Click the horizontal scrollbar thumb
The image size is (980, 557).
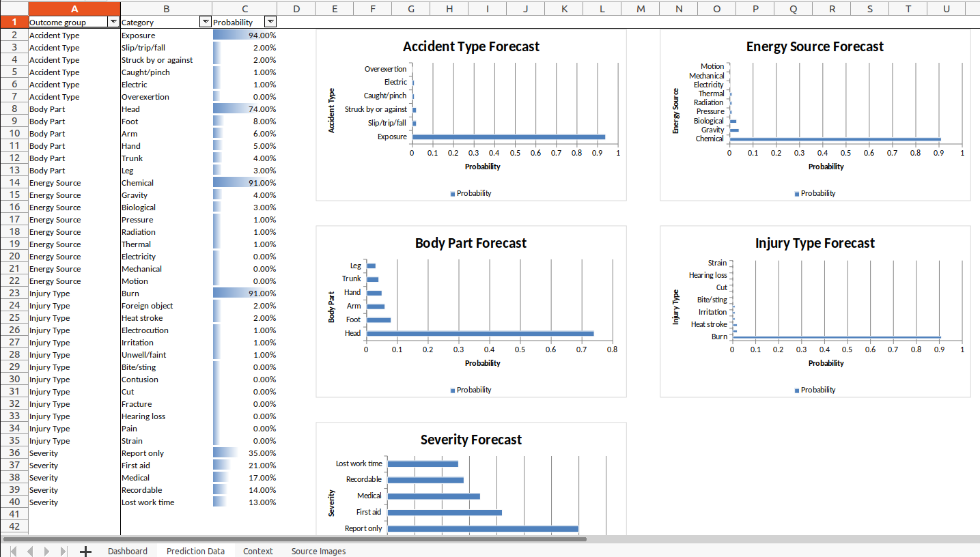(x=294, y=539)
